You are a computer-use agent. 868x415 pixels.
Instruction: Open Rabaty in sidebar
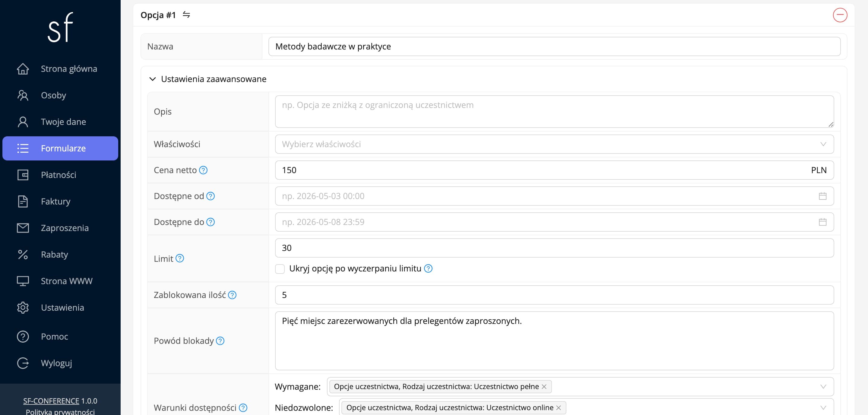coord(60,254)
